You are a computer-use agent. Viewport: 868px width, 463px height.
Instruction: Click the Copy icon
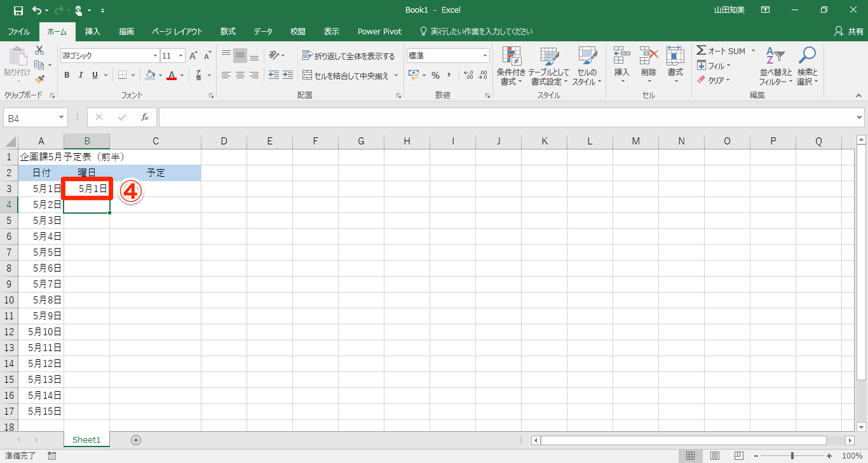[39, 64]
